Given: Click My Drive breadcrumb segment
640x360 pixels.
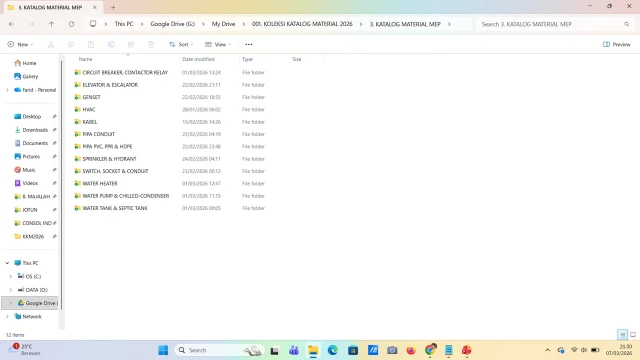Looking at the screenshot, I should [x=223, y=24].
